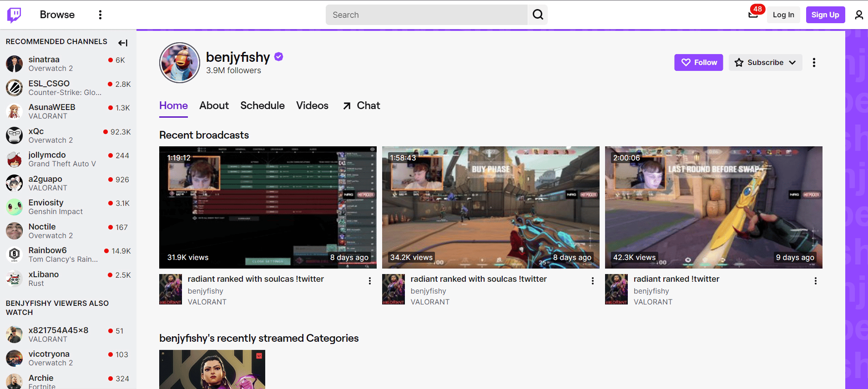Click VALORANT box art under 2:00:06 broadcast

tap(616, 289)
